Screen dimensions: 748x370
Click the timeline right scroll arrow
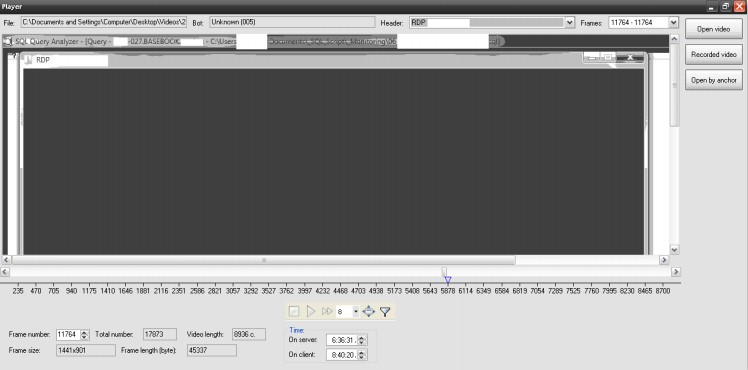click(x=675, y=271)
